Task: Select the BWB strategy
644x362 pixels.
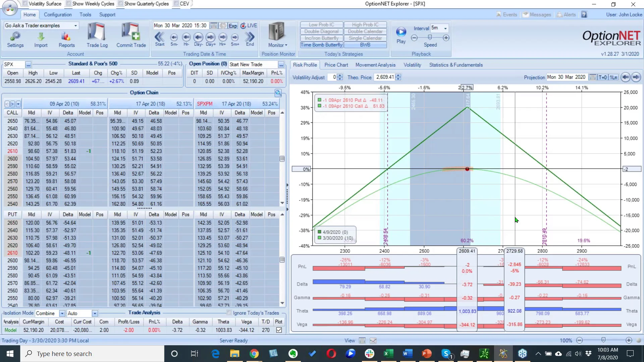Action: (x=365, y=45)
